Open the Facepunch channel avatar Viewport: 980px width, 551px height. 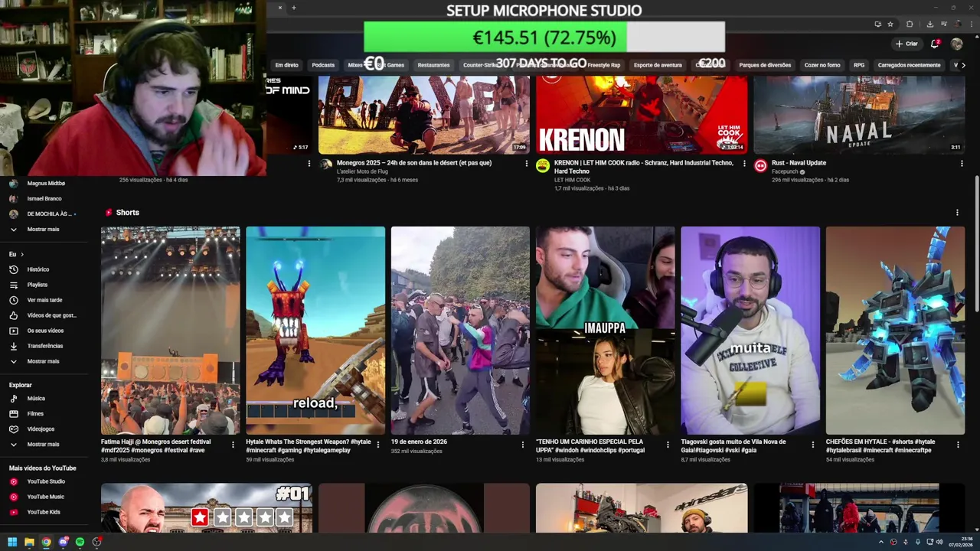760,165
